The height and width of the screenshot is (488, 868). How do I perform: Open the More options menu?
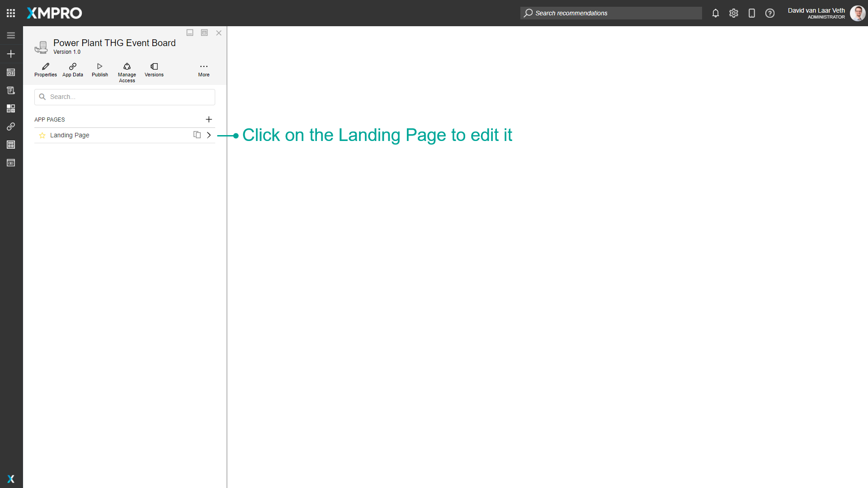point(204,69)
